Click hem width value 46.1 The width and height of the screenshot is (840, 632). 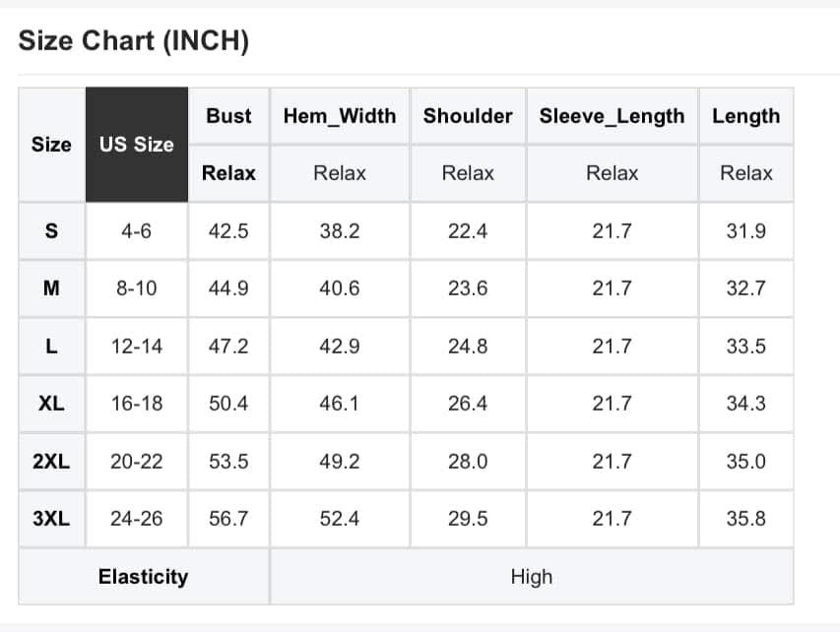[340, 404]
